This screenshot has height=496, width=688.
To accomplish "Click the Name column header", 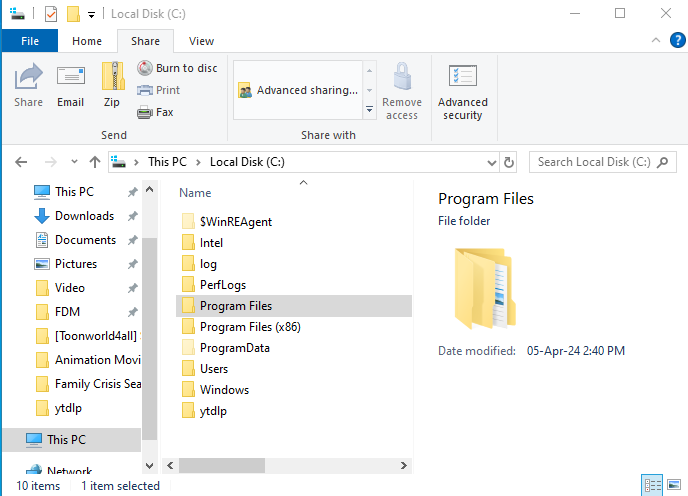I will point(196,193).
